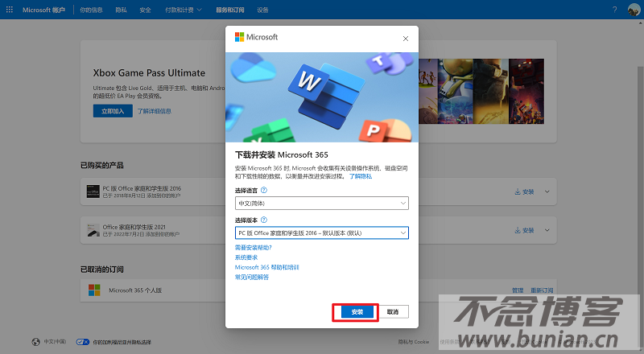
Task: Click the Office apps banner image
Action: click(321, 97)
